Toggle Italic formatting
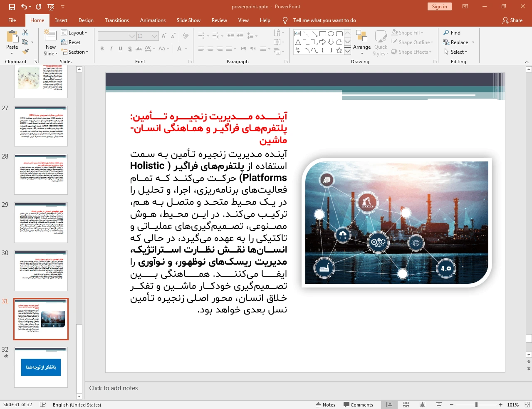The image size is (532, 409). pyautogui.click(x=111, y=49)
